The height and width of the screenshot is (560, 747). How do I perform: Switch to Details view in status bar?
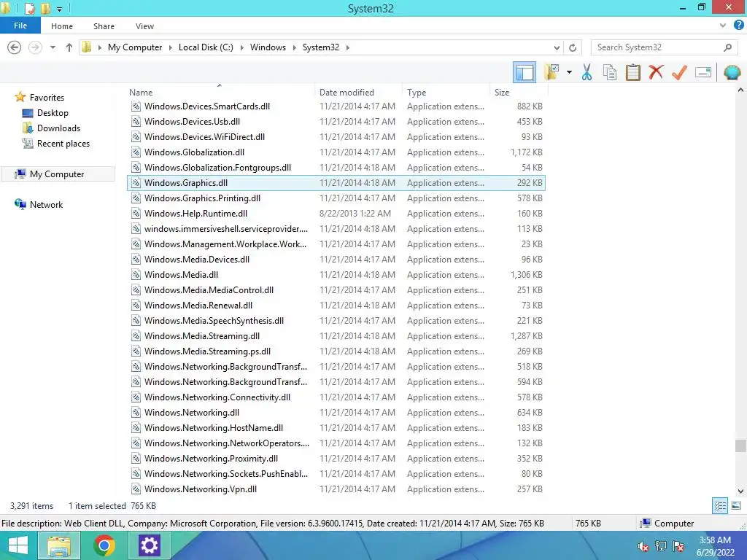point(720,506)
